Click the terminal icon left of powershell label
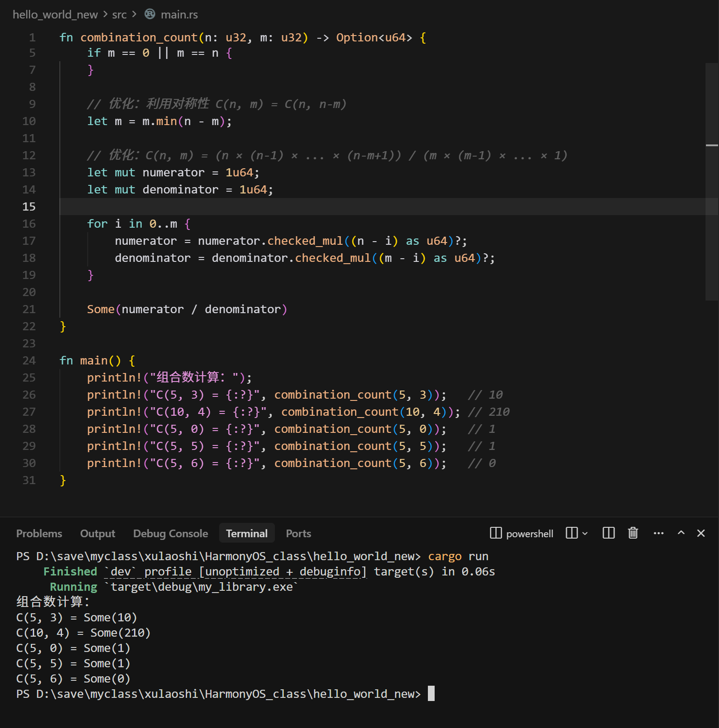This screenshot has height=728, width=719. [x=495, y=533]
